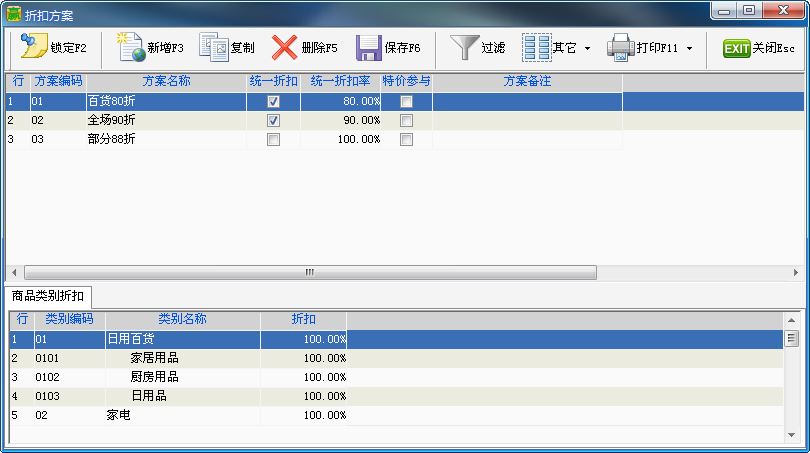The width and height of the screenshot is (810, 453).
Task: Click the Copy (复制) toolbar icon
Action: tap(214, 47)
